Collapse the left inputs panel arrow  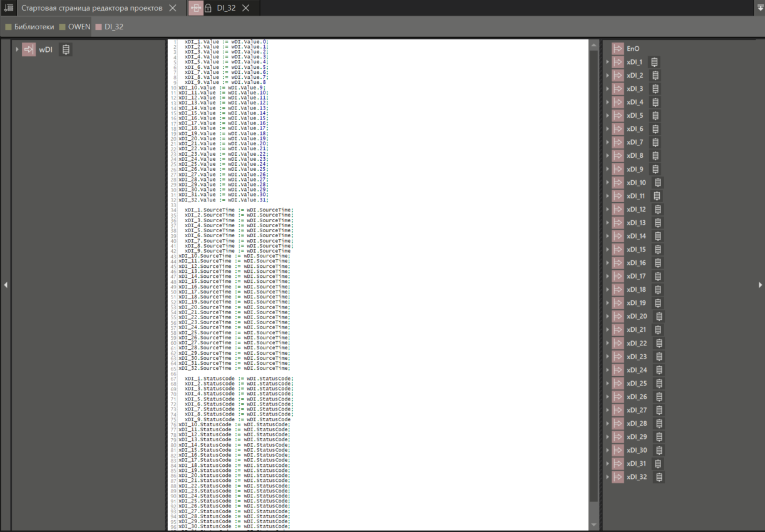[x=6, y=285]
